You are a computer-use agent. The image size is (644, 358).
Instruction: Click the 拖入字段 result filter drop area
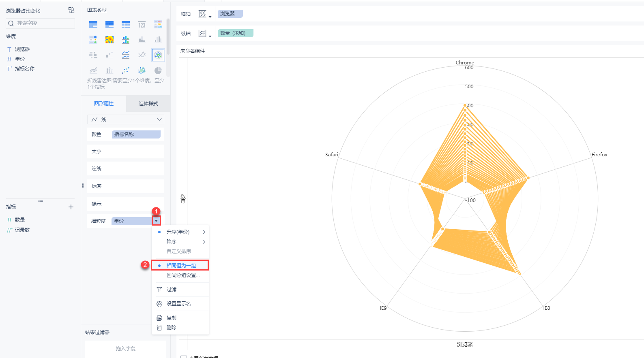[x=126, y=349]
